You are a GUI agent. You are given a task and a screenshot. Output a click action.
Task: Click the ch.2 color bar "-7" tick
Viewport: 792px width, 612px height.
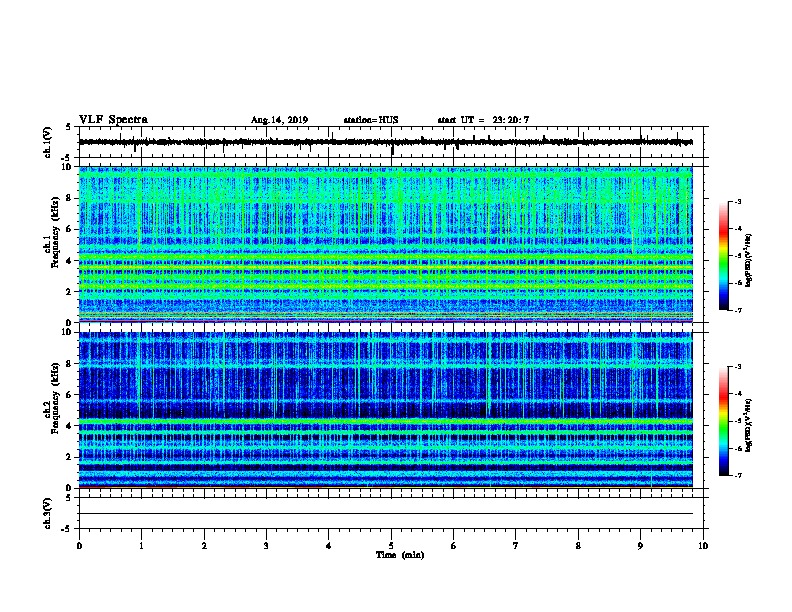[x=737, y=475]
